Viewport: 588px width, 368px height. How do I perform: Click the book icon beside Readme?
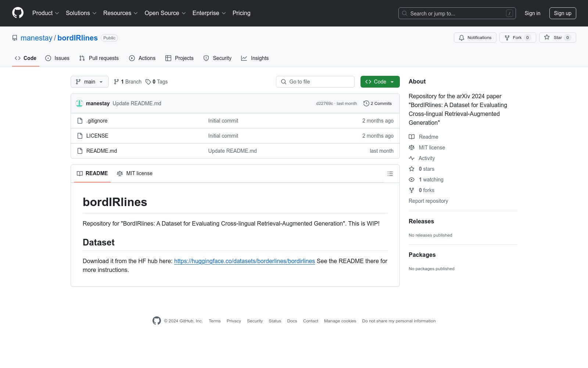coord(412,137)
